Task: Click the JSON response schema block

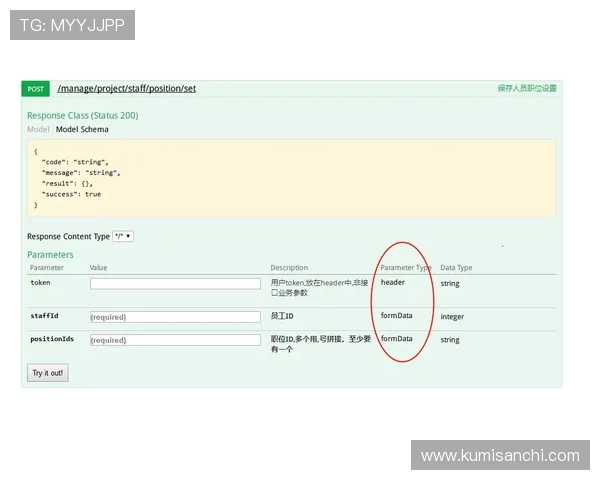Action: click(291, 178)
